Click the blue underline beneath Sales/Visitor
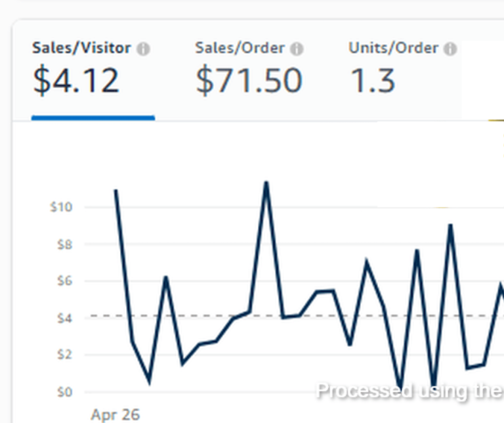 pos(93,118)
